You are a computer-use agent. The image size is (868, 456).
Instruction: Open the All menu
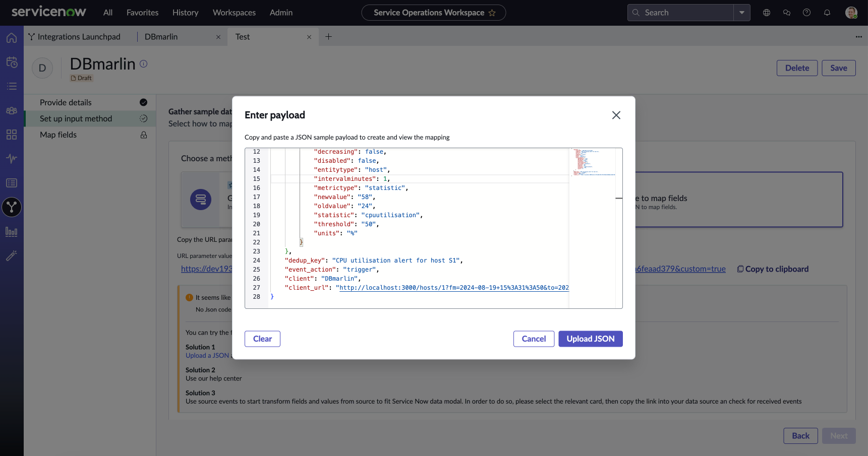coord(108,13)
